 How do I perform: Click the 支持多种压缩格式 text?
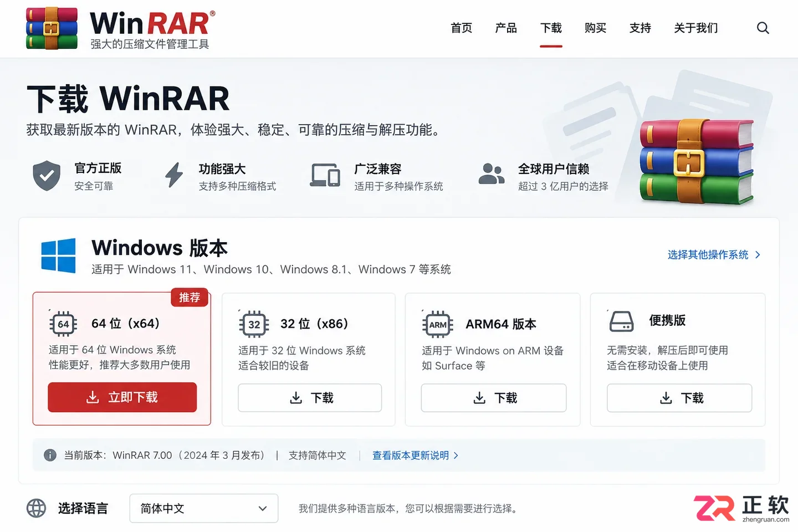(238, 186)
